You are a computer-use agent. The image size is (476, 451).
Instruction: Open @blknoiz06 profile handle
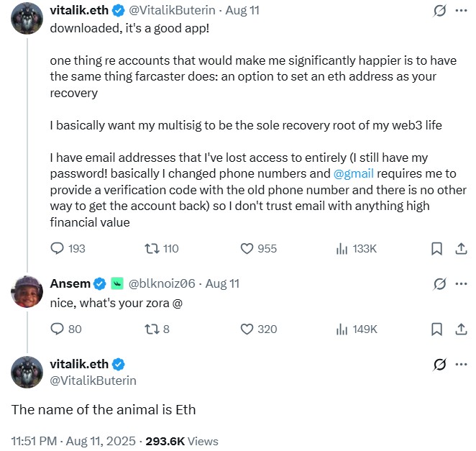[163, 283]
